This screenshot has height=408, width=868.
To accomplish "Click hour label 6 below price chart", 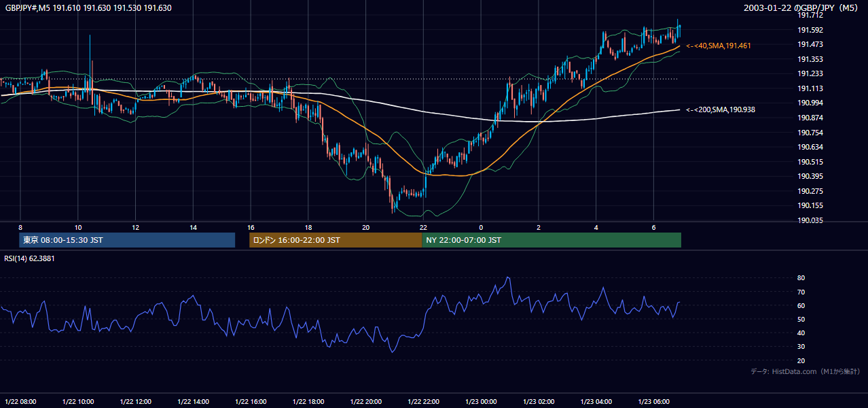I will [x=653, y=227].
